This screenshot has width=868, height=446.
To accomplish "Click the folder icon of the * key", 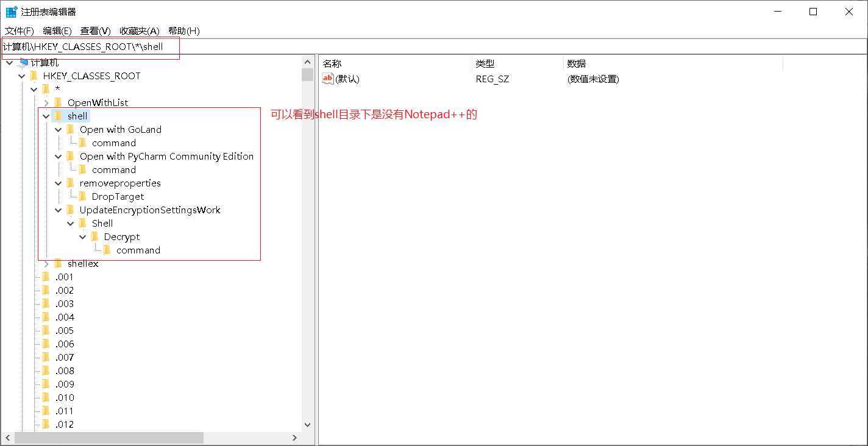I will click(46, 89).
